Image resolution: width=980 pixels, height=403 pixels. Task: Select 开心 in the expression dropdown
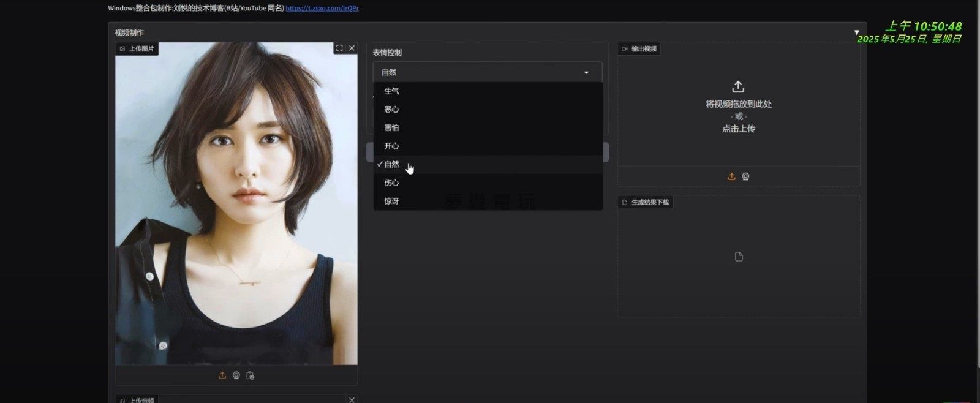coord(391,146)
